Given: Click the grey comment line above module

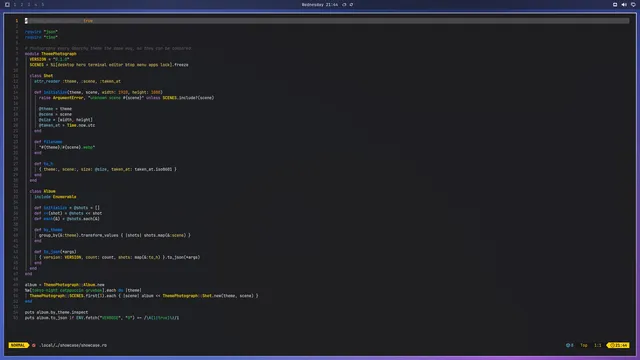Looking at the screenshot, I should pyautogui.click(x=108, y=48).
